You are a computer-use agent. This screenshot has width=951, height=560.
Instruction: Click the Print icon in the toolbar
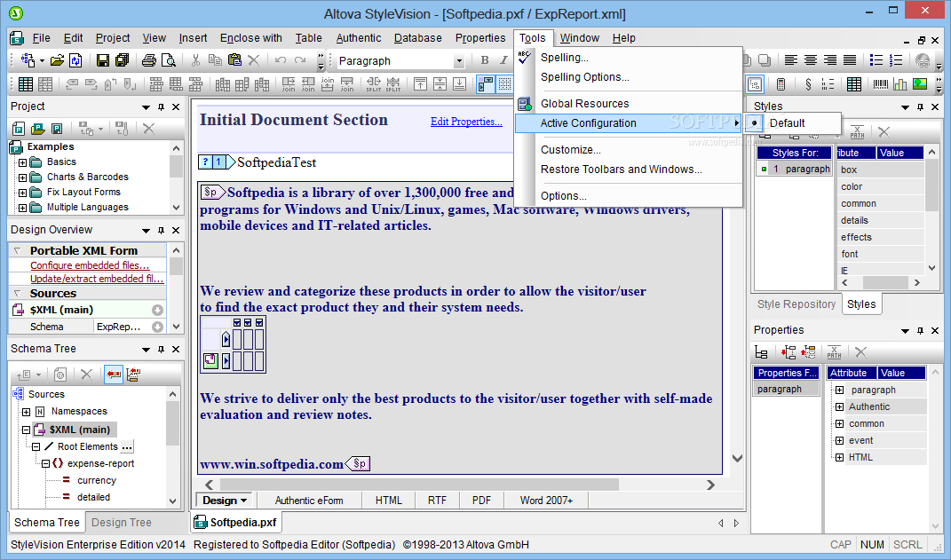(x=148, y=60)
